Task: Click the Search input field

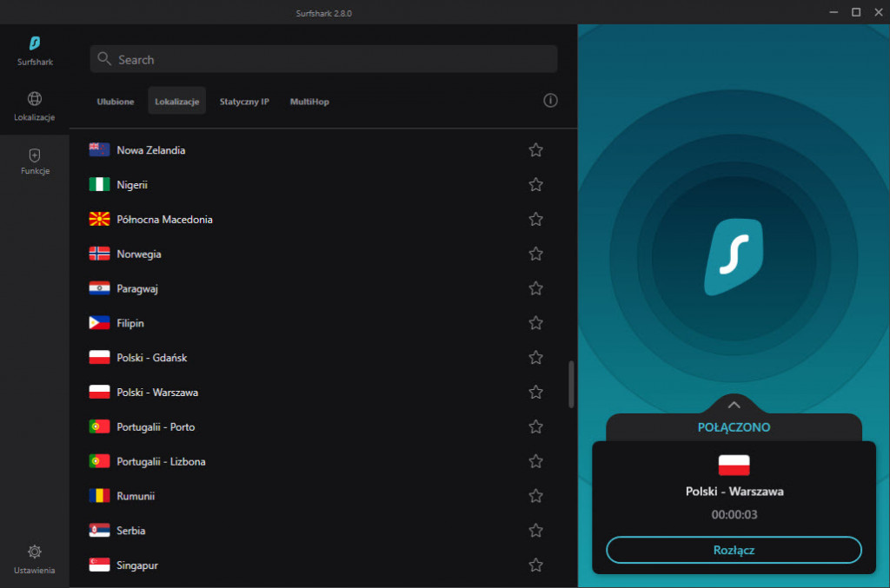Action: click(x=323, y=59)
